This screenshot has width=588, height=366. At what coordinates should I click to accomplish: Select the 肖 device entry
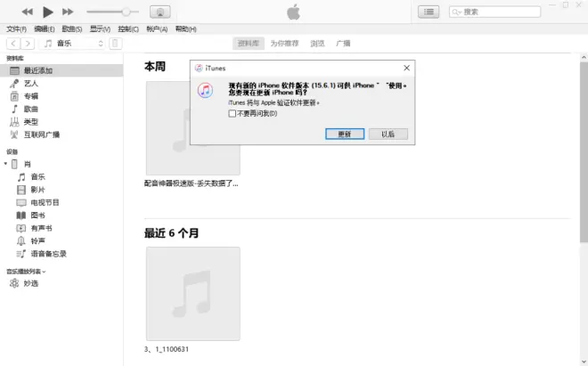[61, 164]
